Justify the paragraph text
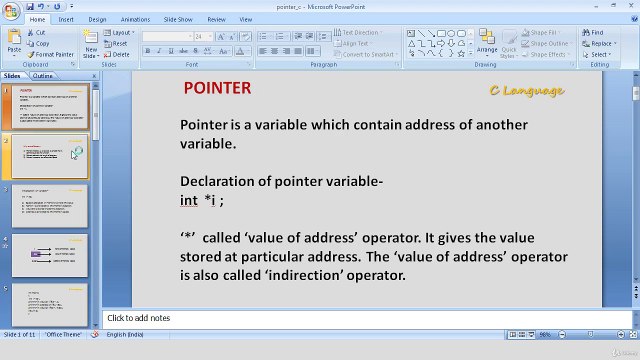Screen dimensions: 640x360 298,51
